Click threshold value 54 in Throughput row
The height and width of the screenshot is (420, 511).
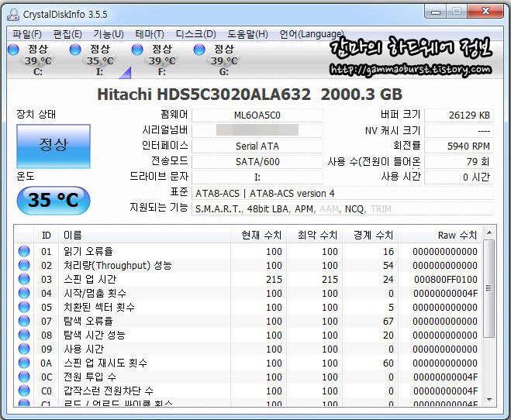coord(388,265)
